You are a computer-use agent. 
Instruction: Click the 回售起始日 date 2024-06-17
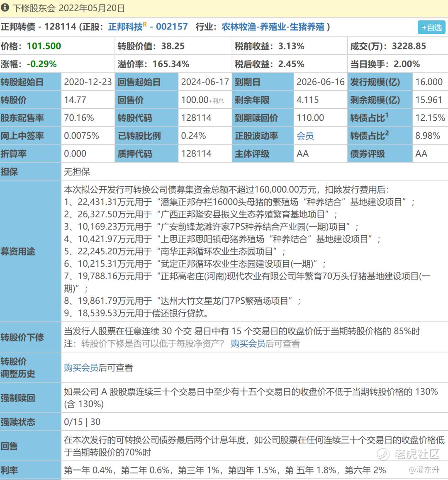(205, 82)
